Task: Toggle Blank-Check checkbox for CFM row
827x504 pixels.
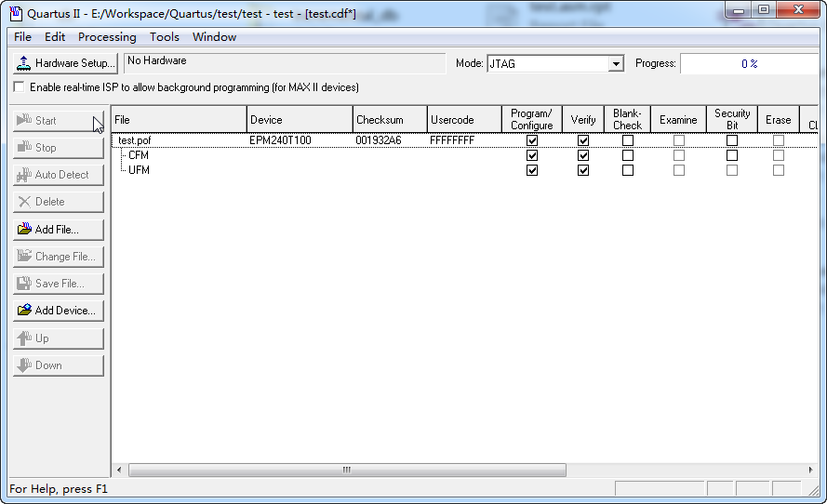Action: click(628, 155)
